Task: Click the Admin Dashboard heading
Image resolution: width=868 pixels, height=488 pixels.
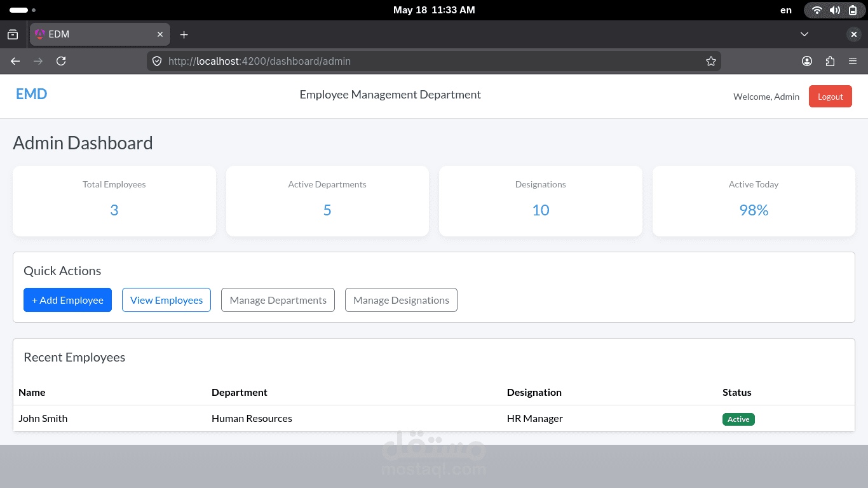Action: point(83,143)
